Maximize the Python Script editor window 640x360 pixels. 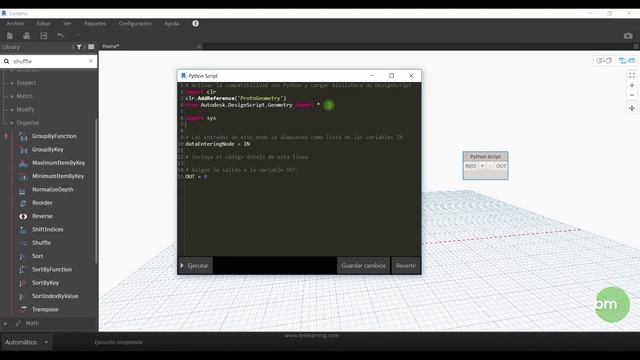tap(391, 76)
